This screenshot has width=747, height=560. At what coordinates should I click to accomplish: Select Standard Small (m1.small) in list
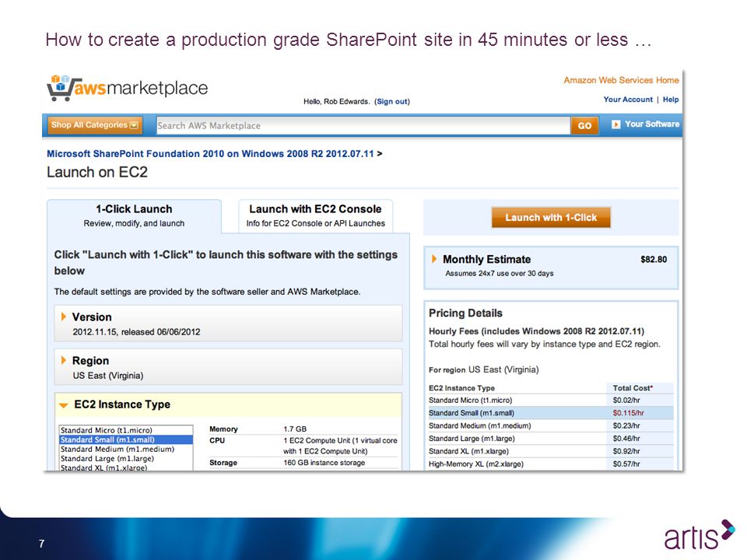click(x=126, y=439)
